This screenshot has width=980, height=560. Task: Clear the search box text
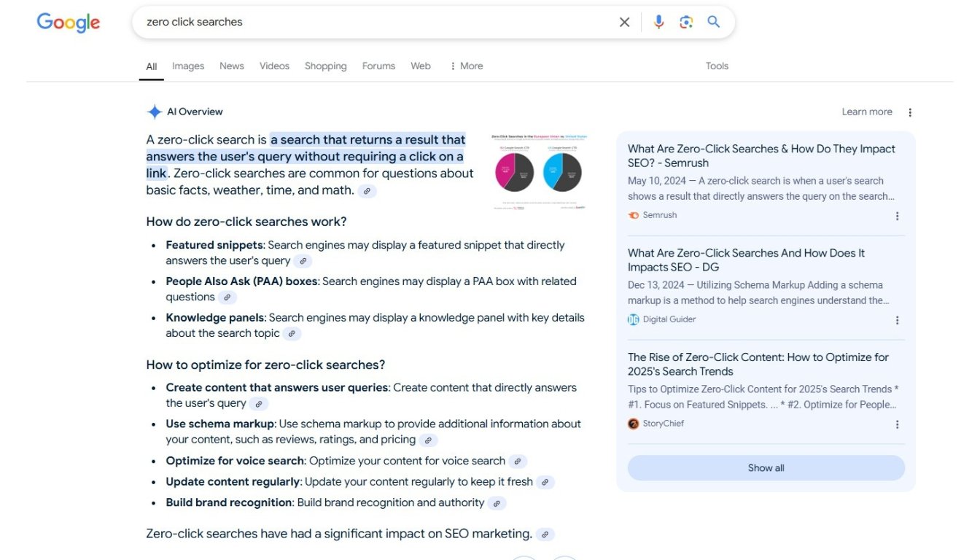click(x=624, y=22)
